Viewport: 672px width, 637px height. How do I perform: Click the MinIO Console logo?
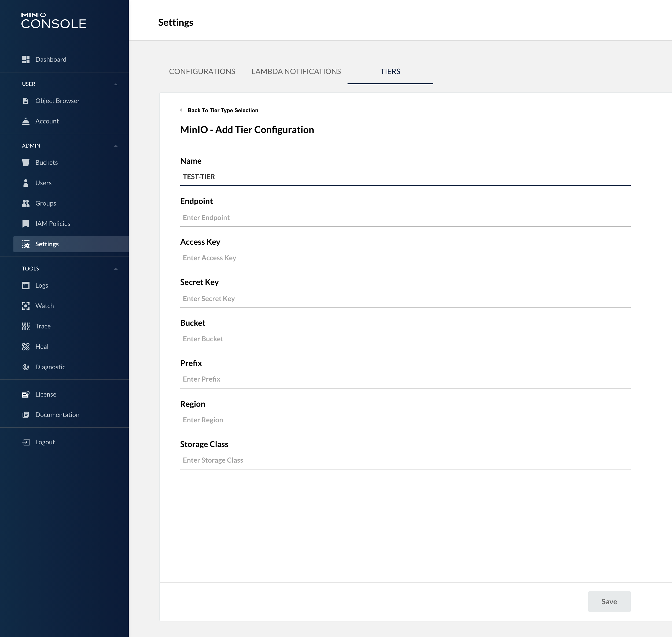[54, 21]
